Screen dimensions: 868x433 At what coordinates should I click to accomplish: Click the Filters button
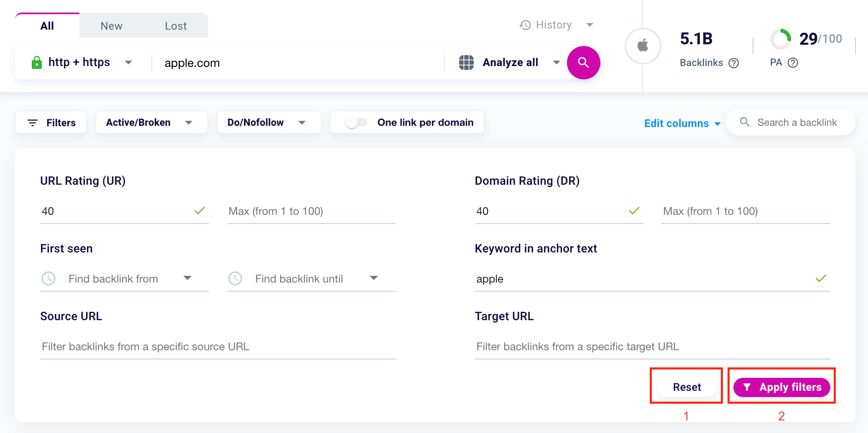pyautogui.click(x=51, y=122)
